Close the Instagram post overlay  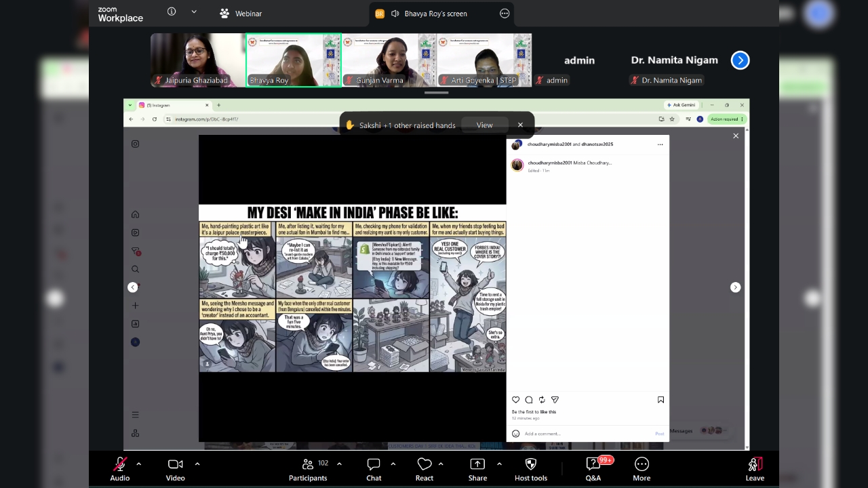tap(736, 136)
